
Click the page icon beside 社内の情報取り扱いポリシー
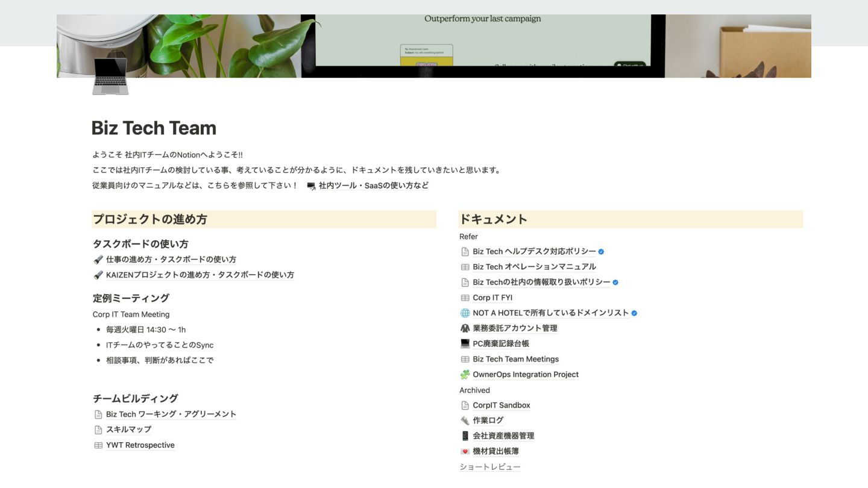point(465,283)
